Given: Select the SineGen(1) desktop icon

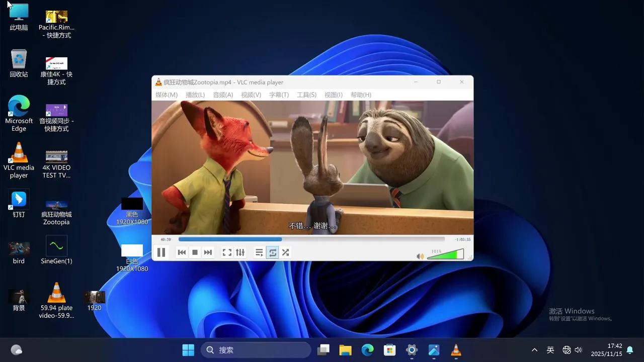Looking at the screenshot, I should (x=56, y=250).
